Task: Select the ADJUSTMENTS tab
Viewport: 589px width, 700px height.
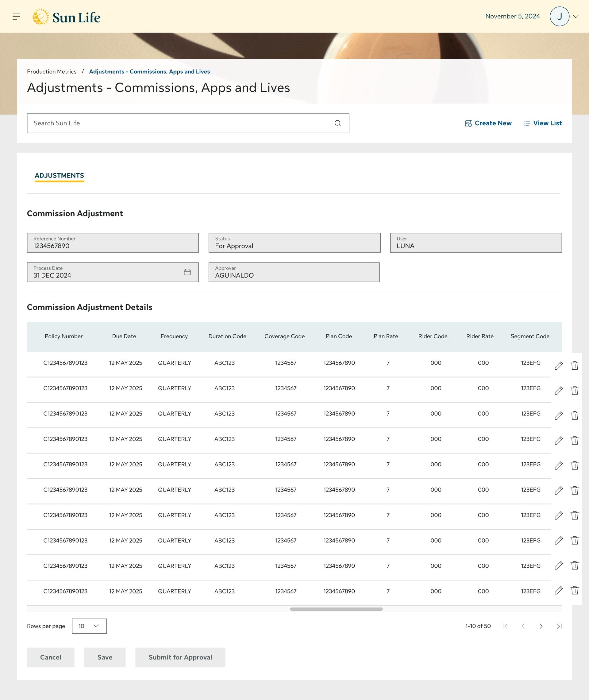Action: click(x=60, y=176)
